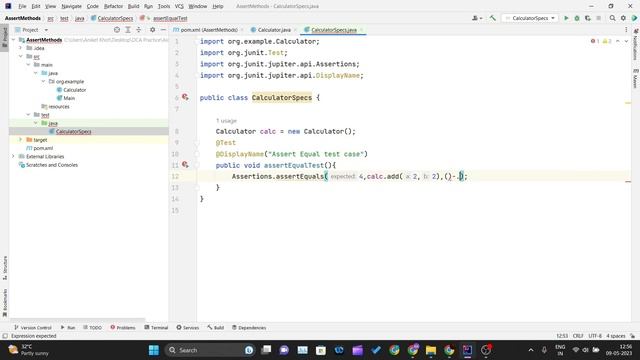This screenshot has width=640, height=360.
Task: Click the stop process icon
Action: click(x=598, y=18)
